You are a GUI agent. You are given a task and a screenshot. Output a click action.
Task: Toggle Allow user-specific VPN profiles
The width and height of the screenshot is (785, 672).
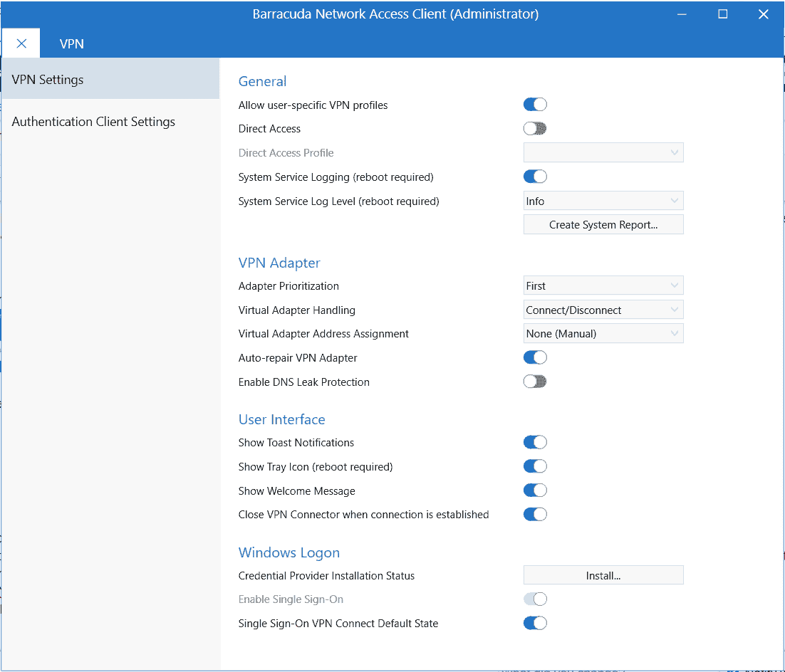pos(535,105)
